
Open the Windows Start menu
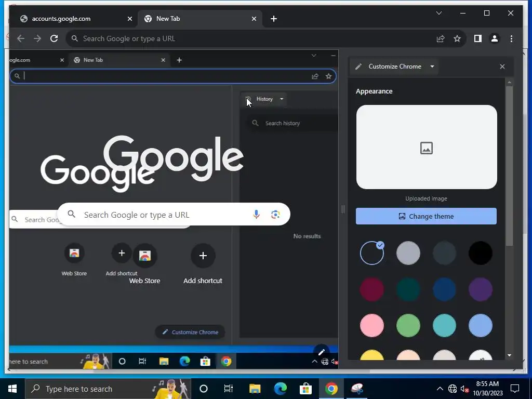[12, 389]
